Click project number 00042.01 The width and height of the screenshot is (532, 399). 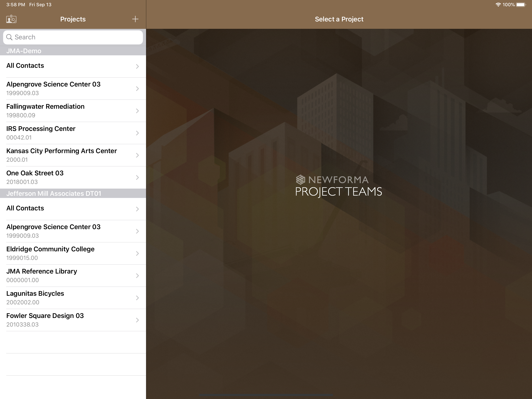click(x=19, y=137)
